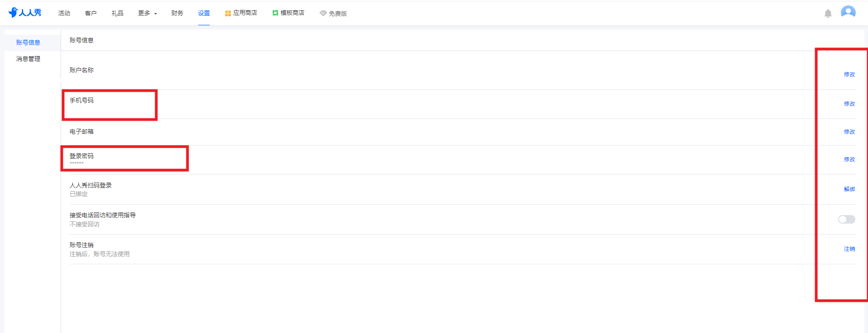Click the 不接受回访 status text

pos(85,224)
